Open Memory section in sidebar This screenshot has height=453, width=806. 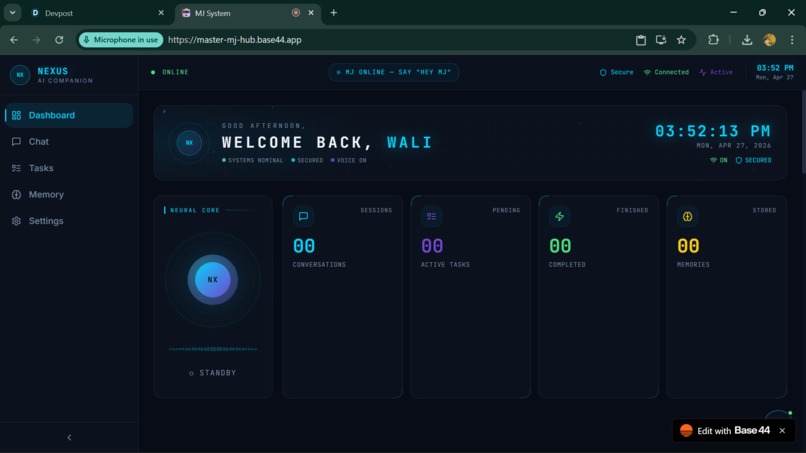pos(69,194)
